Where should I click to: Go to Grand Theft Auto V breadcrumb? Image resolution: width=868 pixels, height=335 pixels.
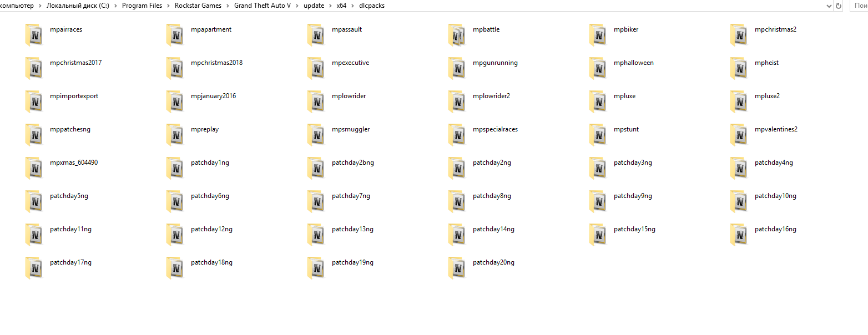(263, 6)
